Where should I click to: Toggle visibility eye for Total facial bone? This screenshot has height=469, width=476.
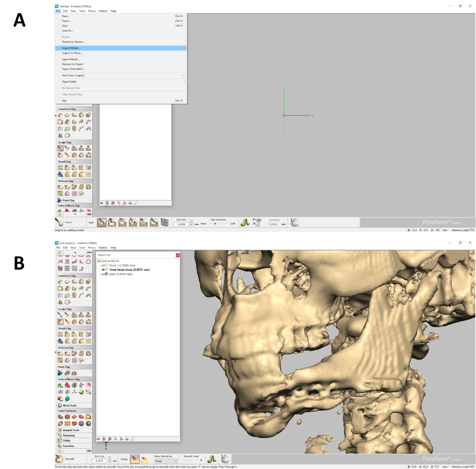103,270
